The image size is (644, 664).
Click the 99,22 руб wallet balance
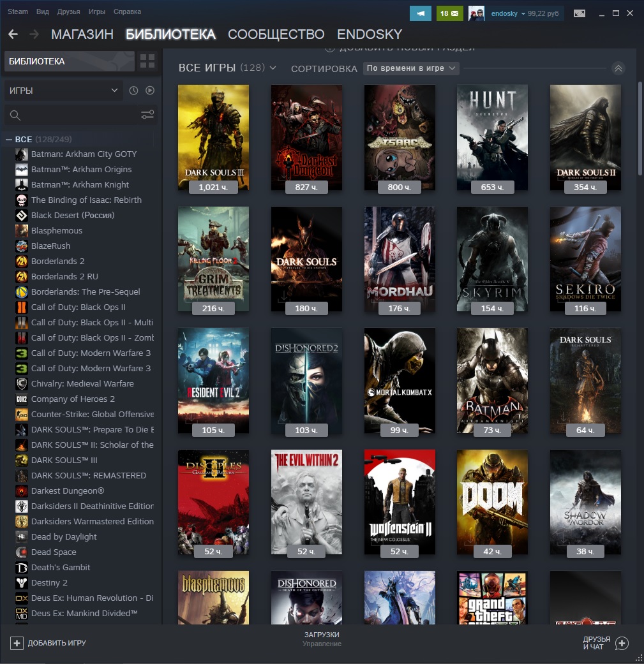click(543, 13)
